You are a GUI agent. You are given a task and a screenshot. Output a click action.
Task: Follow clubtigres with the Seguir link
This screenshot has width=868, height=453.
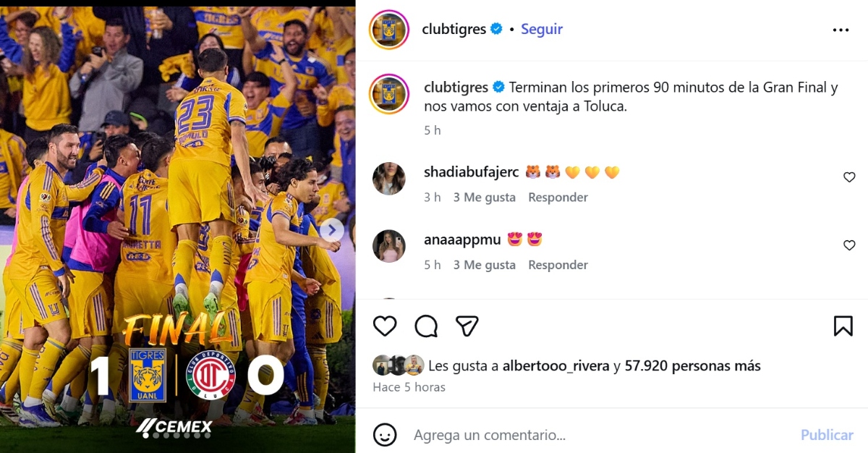point(542,29)
